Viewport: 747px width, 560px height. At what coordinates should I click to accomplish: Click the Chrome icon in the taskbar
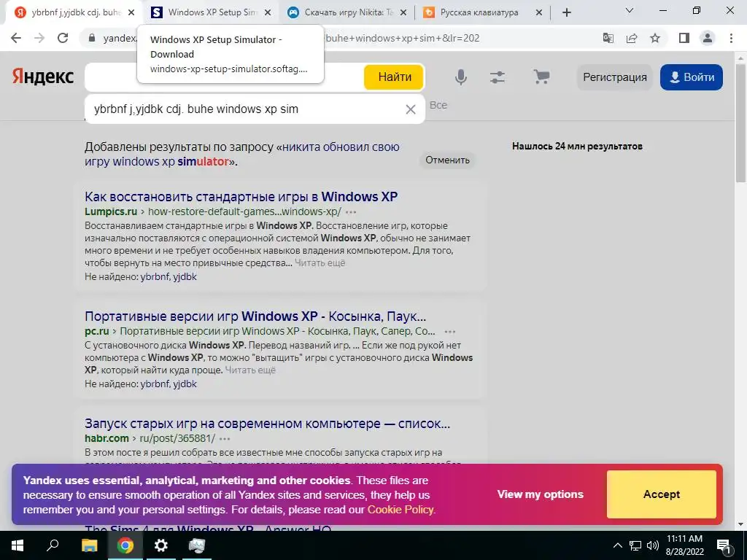(x=125, y=545)
